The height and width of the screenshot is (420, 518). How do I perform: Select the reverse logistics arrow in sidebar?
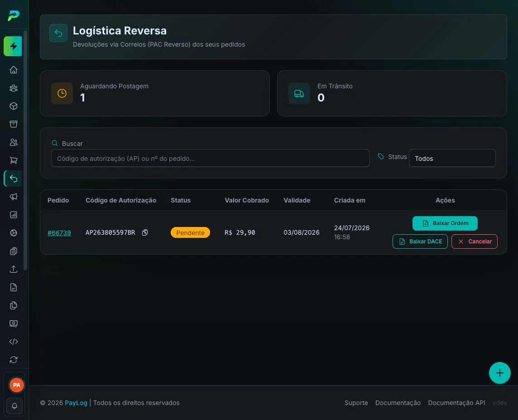coord(14,179)
